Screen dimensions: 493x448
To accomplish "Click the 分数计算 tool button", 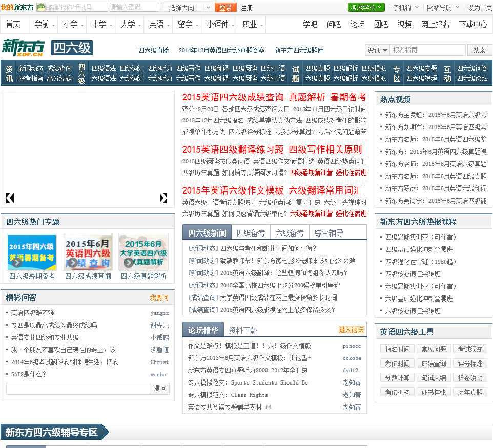I will point(397,378).
